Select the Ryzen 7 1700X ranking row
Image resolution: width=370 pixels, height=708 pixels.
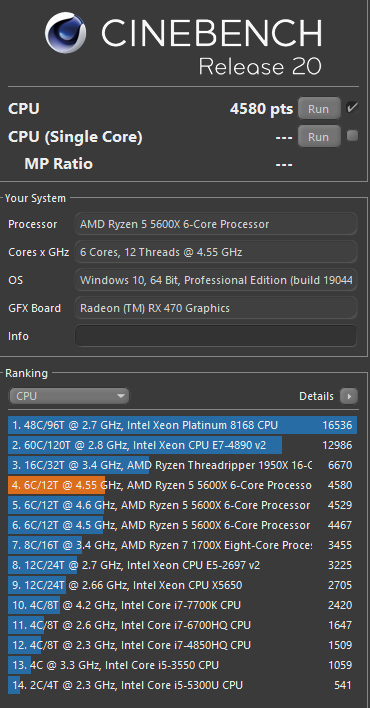183,545
